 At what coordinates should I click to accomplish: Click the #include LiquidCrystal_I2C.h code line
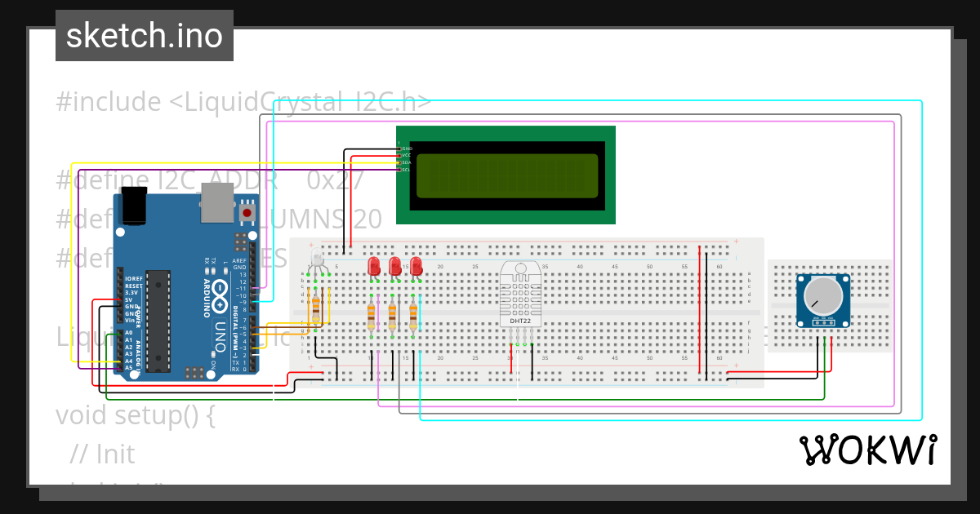point(243,101)
